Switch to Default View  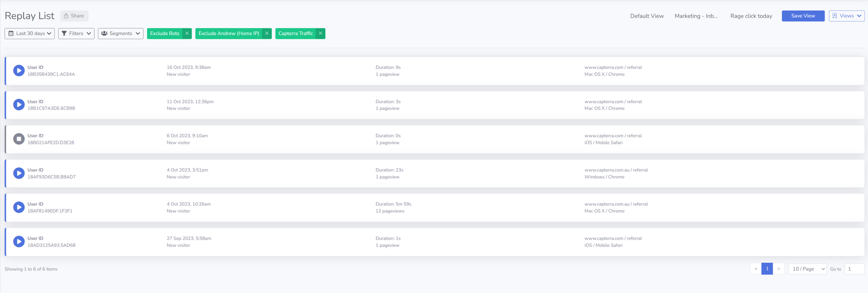point(647,16)
